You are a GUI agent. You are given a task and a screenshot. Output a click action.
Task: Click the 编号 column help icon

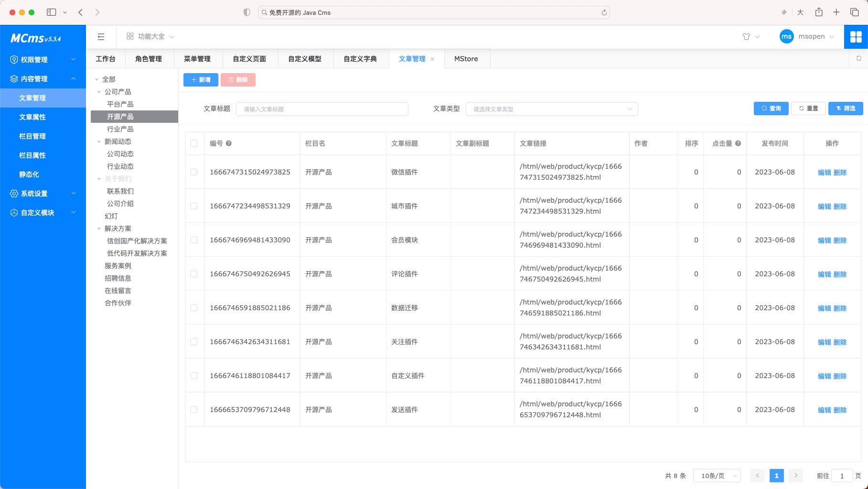coord(229,143)
